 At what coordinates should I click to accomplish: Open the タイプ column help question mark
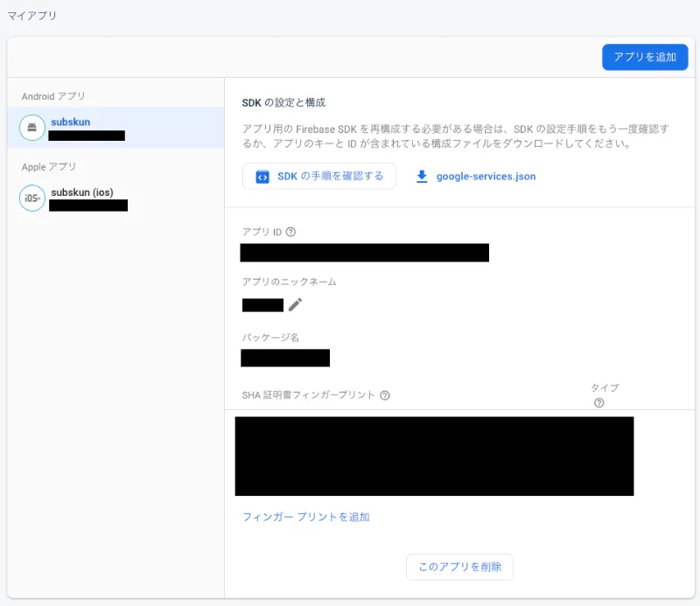click(x=598, y=402)
